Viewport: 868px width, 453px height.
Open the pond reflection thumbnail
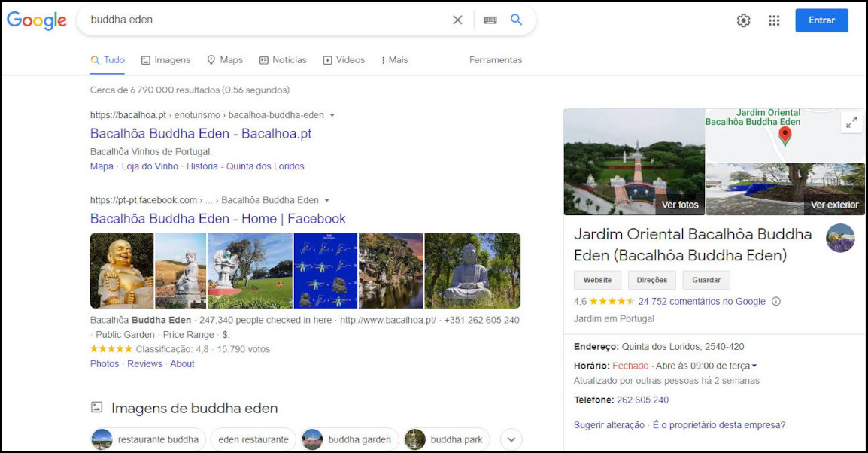[x=391, y=271]
